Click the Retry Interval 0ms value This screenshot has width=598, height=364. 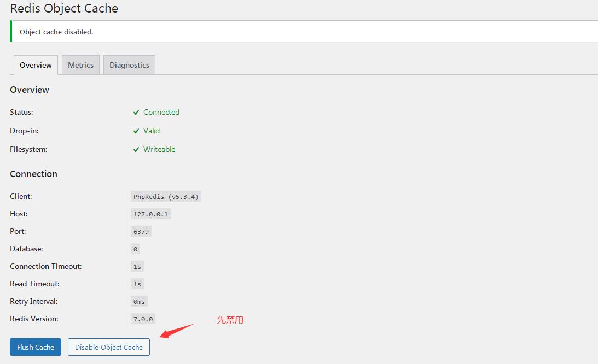point(138,301)
